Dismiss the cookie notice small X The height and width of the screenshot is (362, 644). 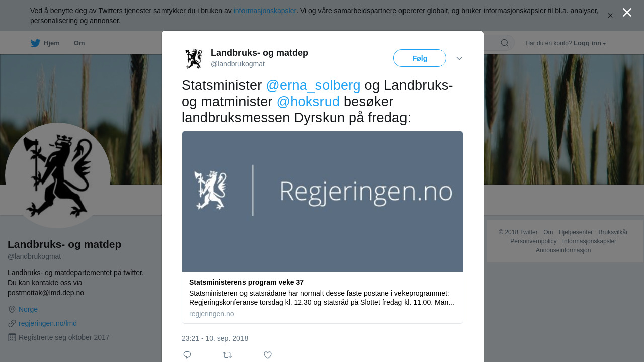click(610, 16)
